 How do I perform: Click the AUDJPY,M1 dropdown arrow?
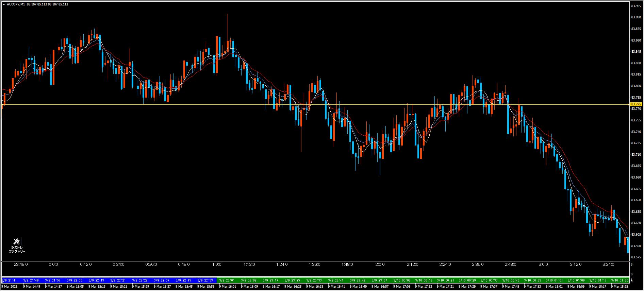[4, 4]
